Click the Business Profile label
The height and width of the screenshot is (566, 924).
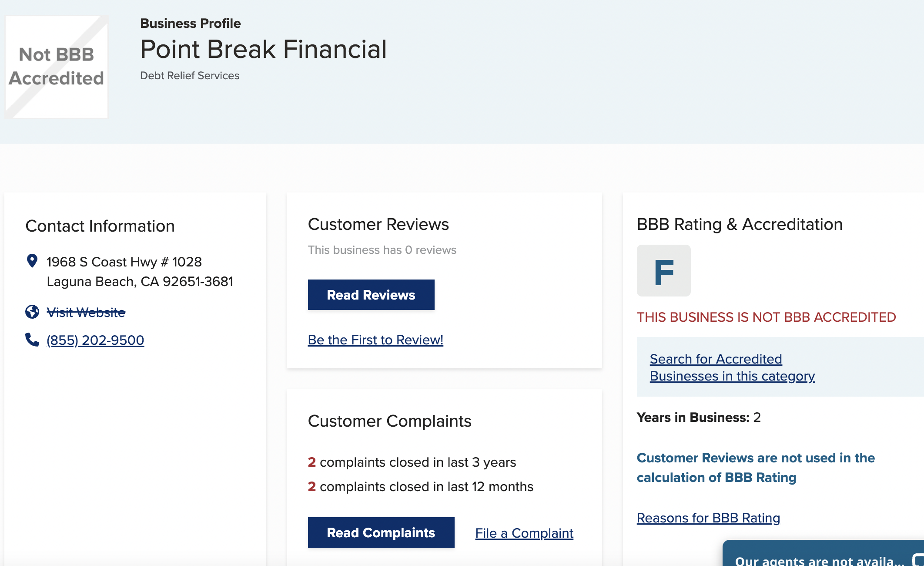(190, 23)
